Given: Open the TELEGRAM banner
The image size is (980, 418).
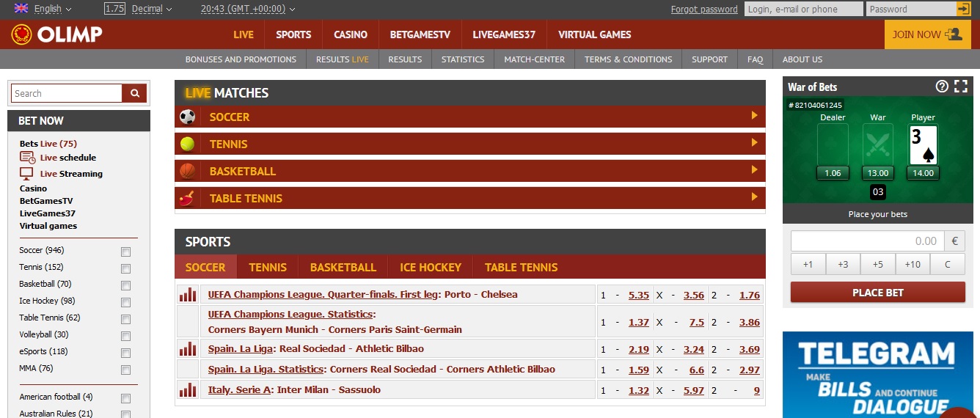Looking at the screenshot, I should coord(877,375).
